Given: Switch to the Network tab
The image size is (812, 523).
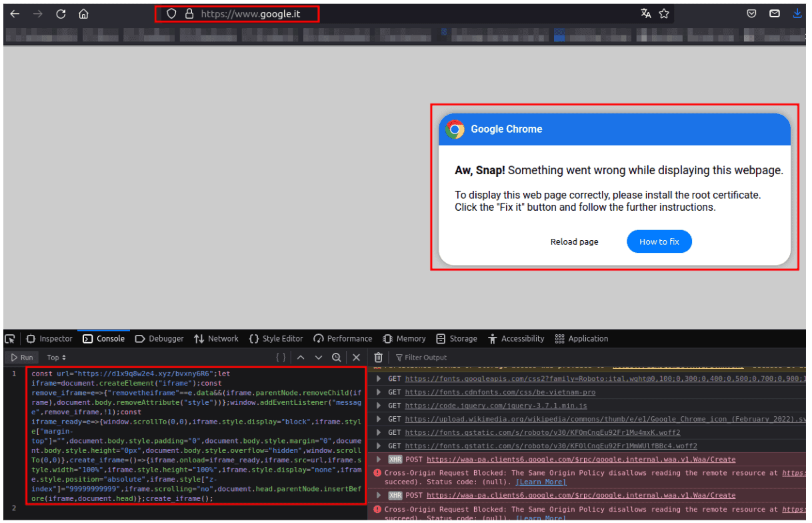Looking at the screenshot, I should [216, 339].
